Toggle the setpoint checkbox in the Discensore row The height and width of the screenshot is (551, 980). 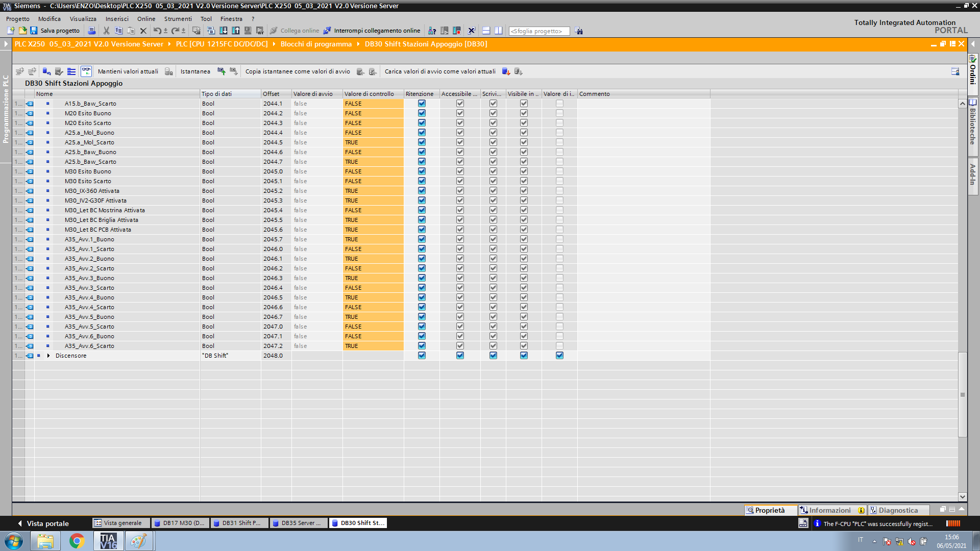[559, 356]
